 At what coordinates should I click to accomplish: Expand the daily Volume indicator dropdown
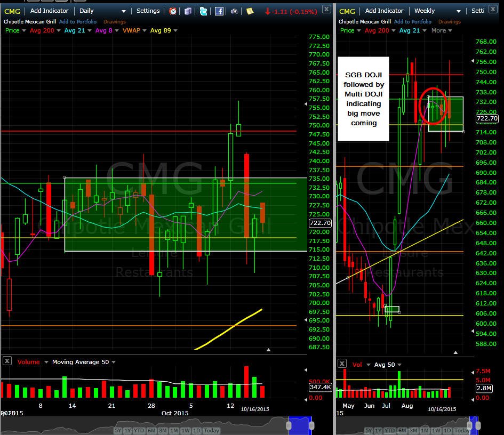click(x=46, y=362)
